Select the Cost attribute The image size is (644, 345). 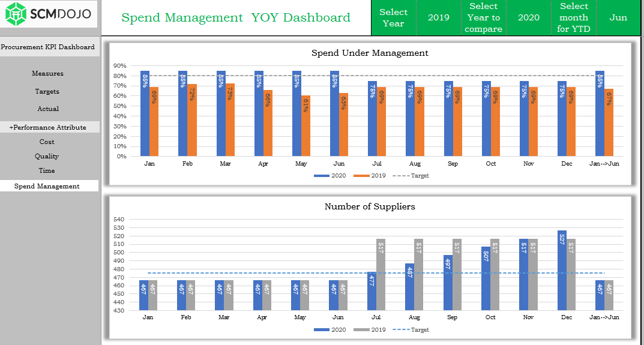pos(47,142)
